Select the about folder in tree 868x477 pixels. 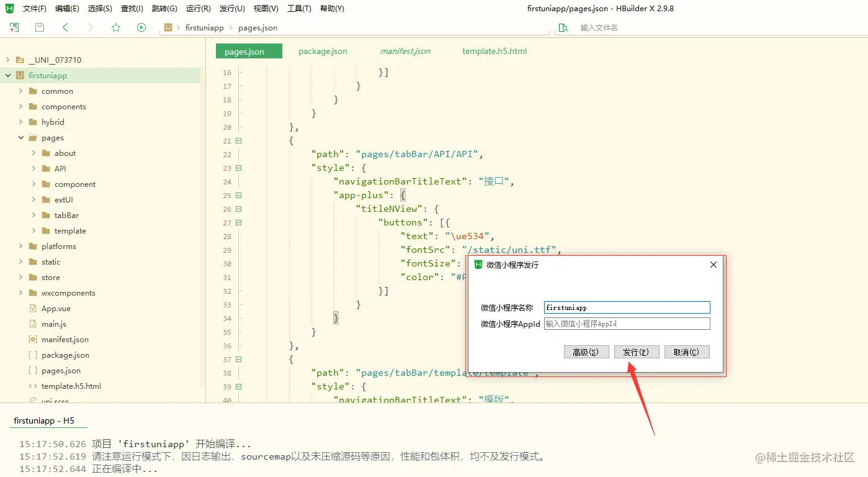(65, 153)
